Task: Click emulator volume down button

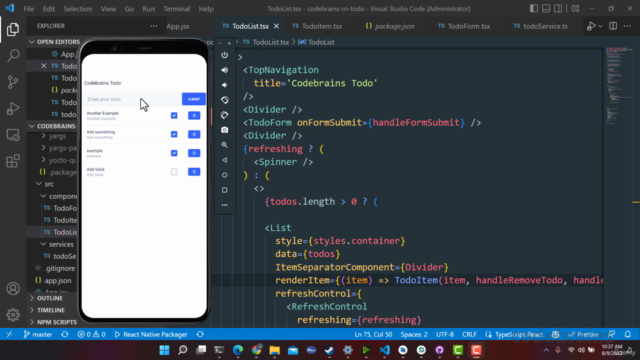Action: pos(224,85)
